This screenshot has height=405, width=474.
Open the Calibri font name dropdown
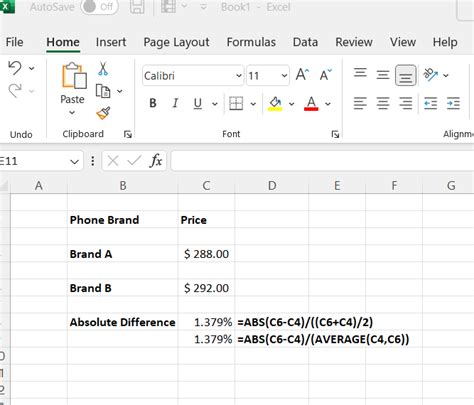(239, 76)
